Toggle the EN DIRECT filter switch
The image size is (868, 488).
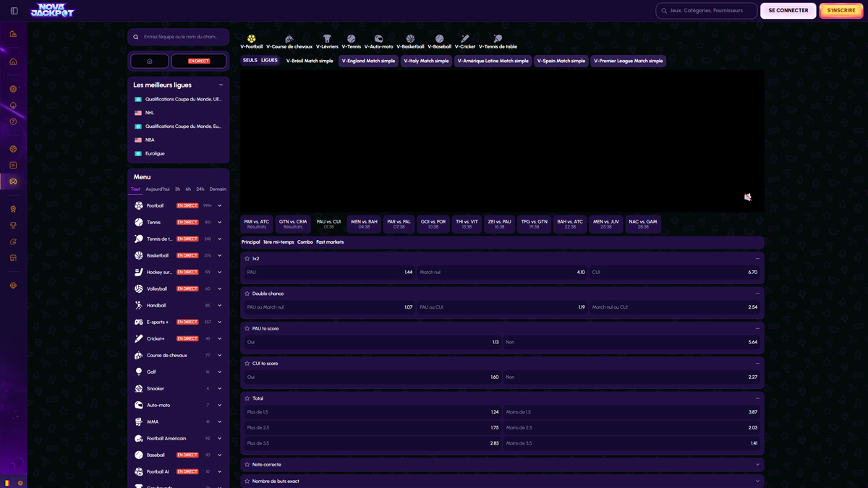(x=198, y=61)
